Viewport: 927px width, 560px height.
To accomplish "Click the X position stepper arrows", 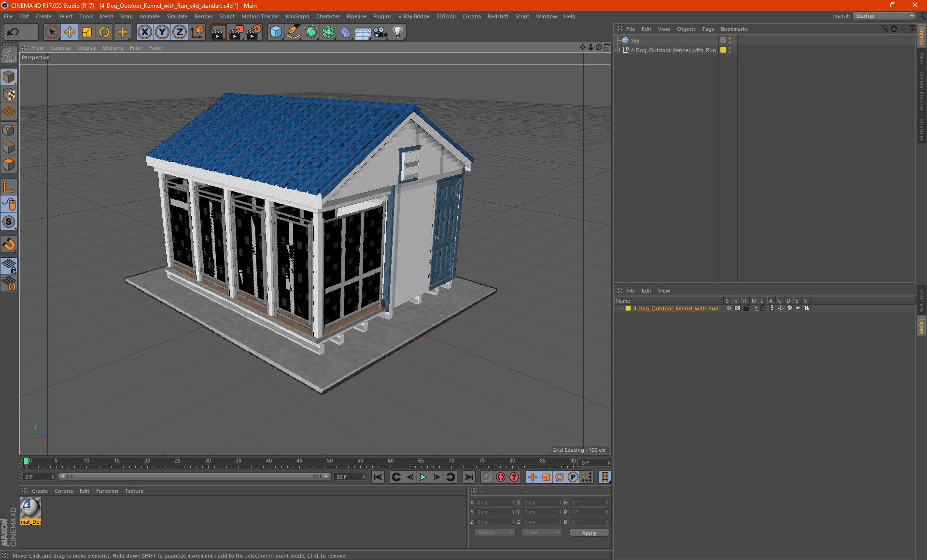I will 513,503.
